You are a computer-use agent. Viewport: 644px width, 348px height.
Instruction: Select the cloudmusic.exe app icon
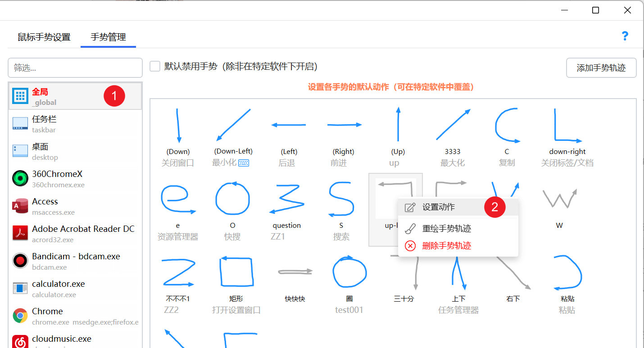[20, 342]
